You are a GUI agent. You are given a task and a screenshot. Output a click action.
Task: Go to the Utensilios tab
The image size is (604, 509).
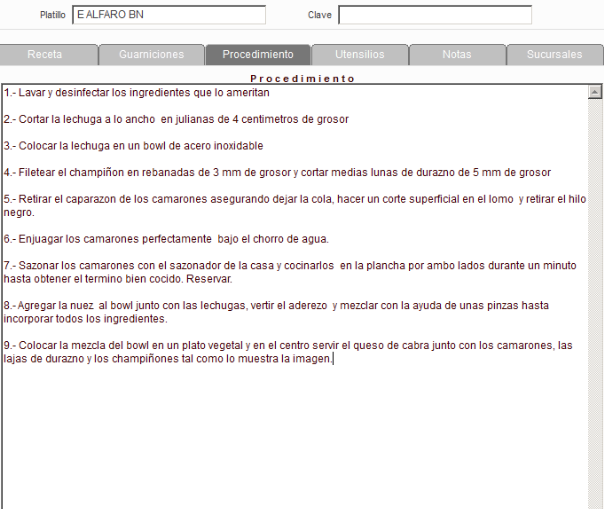click(360, 54)
